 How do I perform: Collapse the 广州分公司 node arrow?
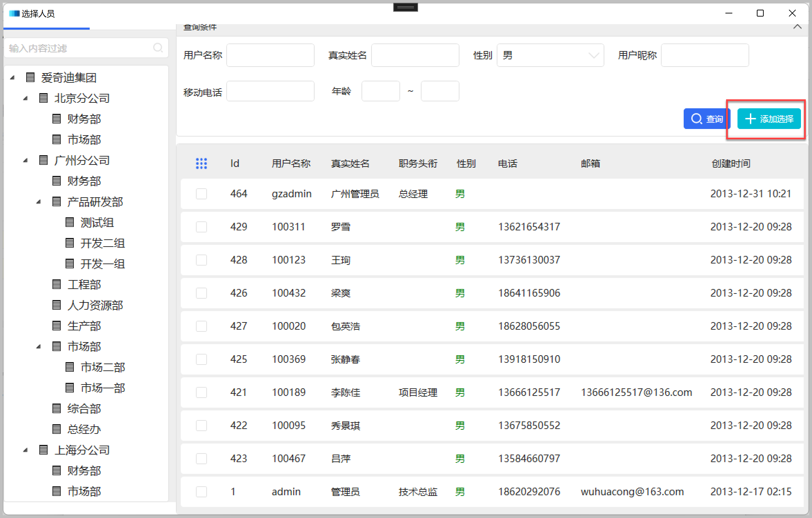point(26,160)
